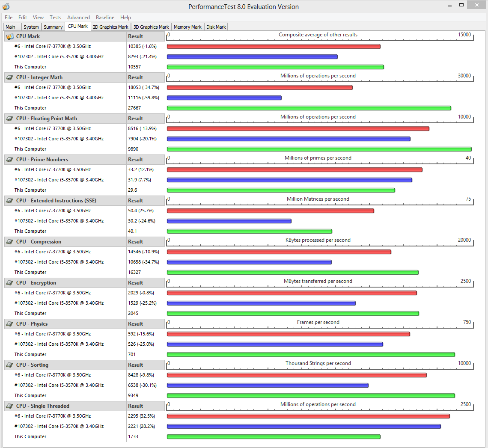This screenshot has width=488, height=448.
Task: Click the CPU - Floating Point Math icon
Action: [x=10, y=119]
